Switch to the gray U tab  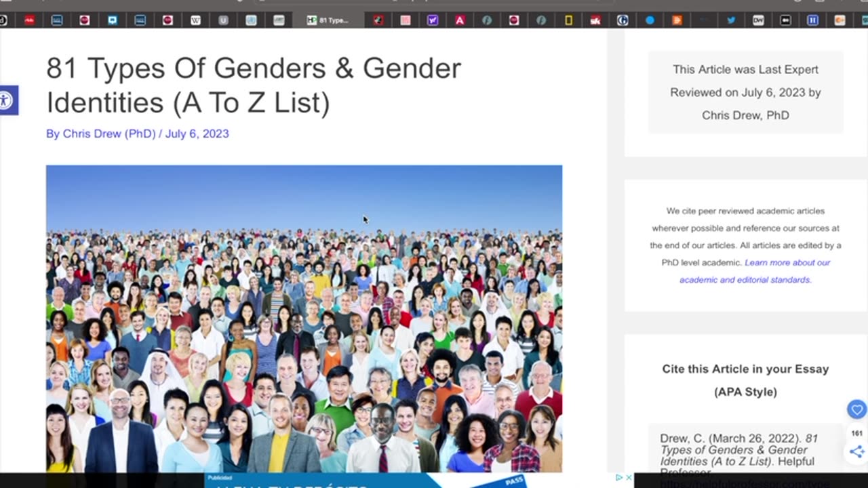(x=223, y=20)
